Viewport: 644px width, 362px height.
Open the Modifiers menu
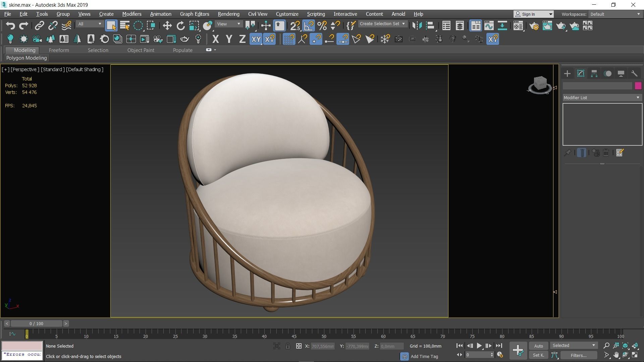(131, 14)
